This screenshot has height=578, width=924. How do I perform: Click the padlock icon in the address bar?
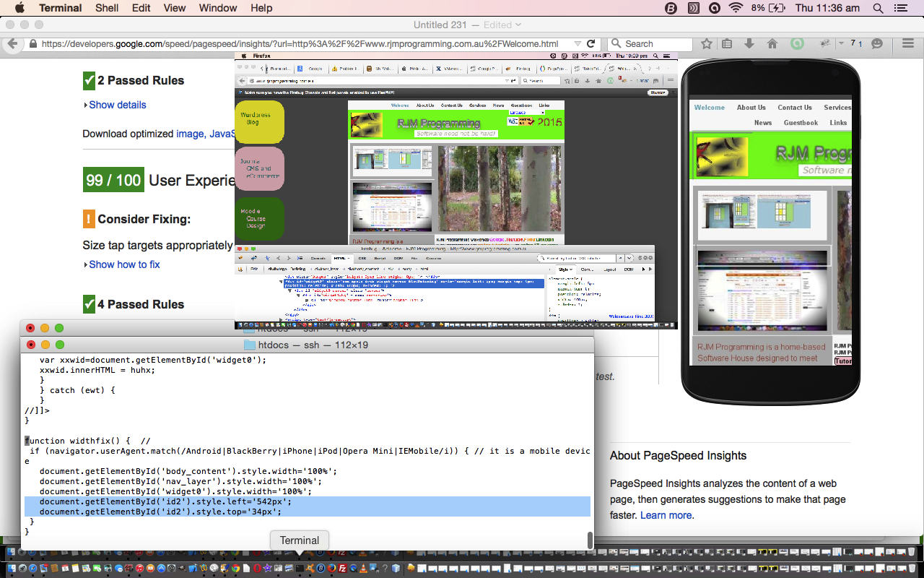point(33,43)
